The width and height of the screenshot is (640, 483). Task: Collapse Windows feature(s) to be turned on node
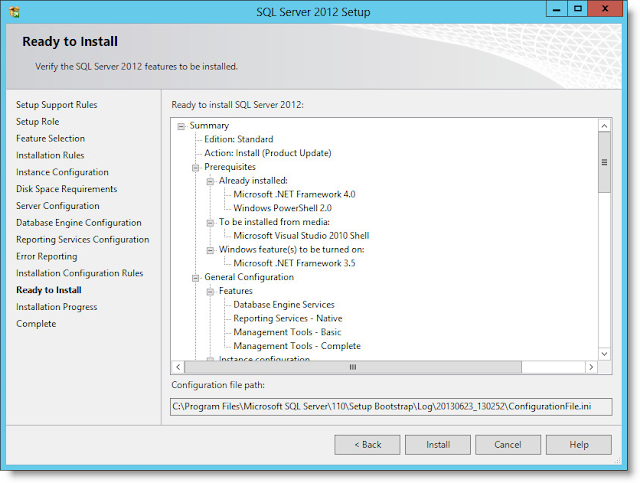(x=210, y=250)
